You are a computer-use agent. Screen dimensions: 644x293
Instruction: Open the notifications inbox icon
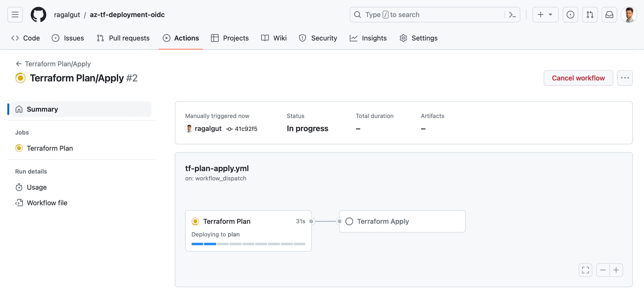(609, 15)
